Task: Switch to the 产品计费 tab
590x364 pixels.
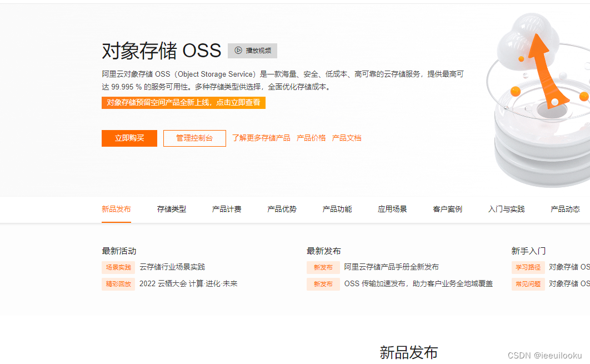Action: tap(227, 210)
